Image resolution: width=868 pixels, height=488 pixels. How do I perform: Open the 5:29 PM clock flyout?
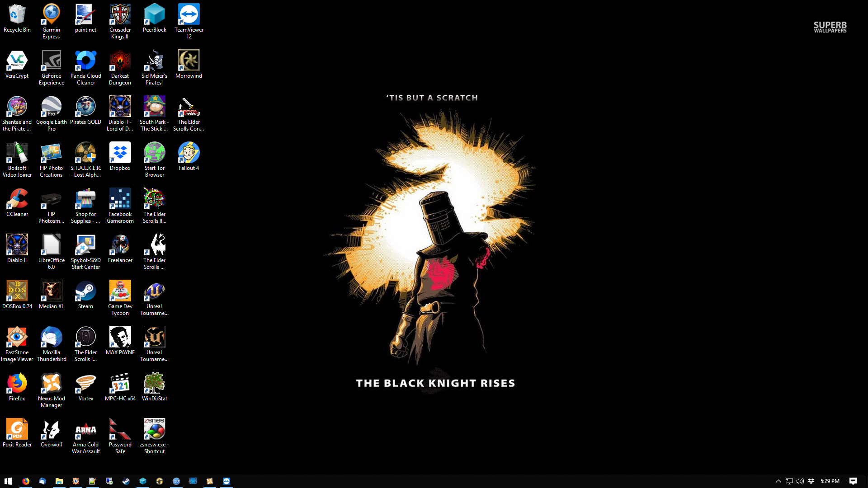pos(830,481)
